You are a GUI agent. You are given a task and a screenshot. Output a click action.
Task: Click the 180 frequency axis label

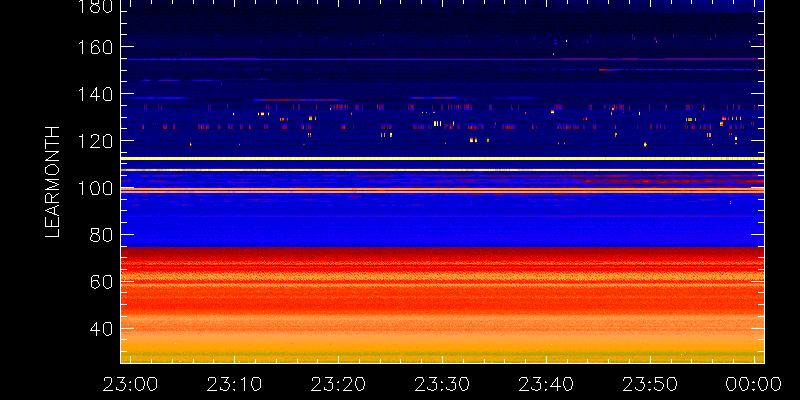pos(95,6)
